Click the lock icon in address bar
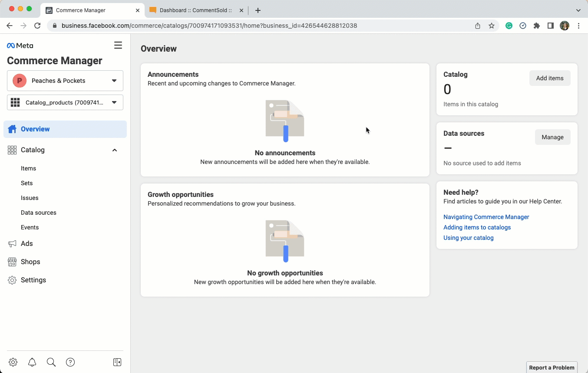This screenshot has width=588, height=373. [x=55, y=26]
